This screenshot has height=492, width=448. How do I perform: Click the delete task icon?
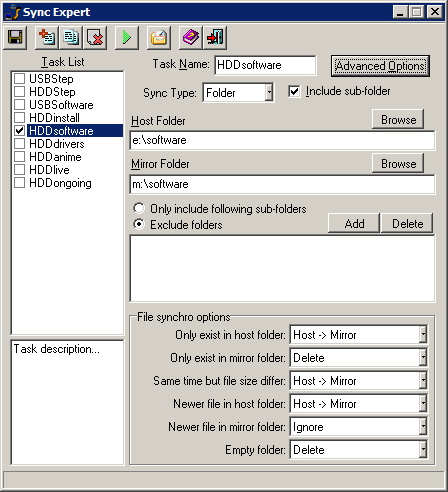tap(95, 37)
